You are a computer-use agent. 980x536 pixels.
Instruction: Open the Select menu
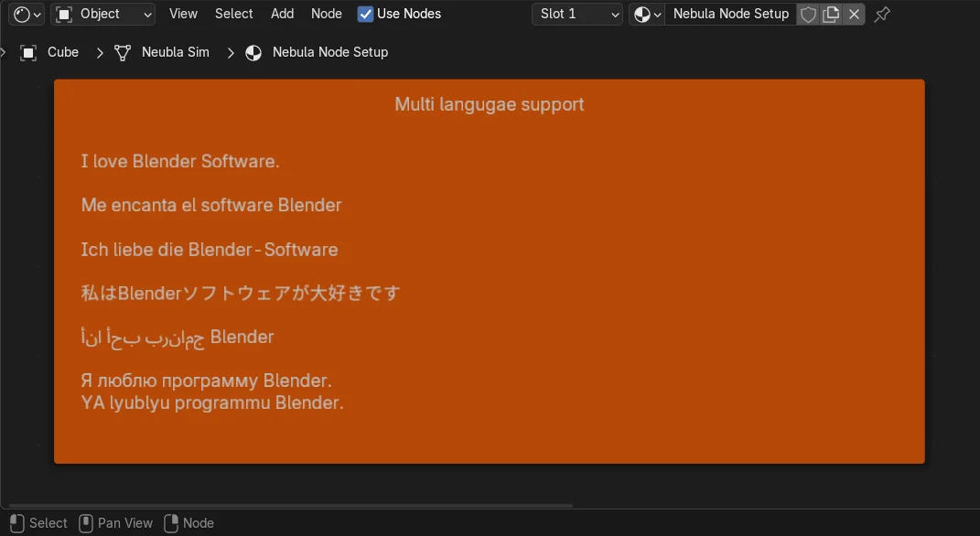(x=233, y=13)
